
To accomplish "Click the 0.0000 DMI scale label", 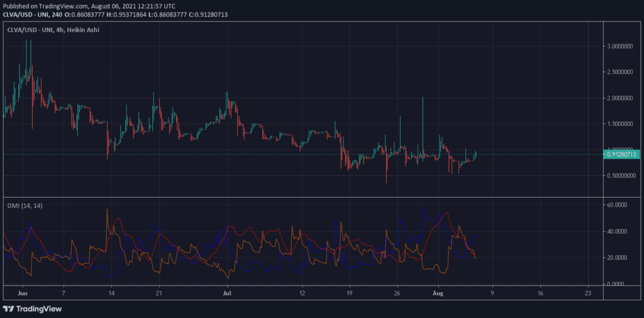I will pyautogui.click(x=619, y=284).
